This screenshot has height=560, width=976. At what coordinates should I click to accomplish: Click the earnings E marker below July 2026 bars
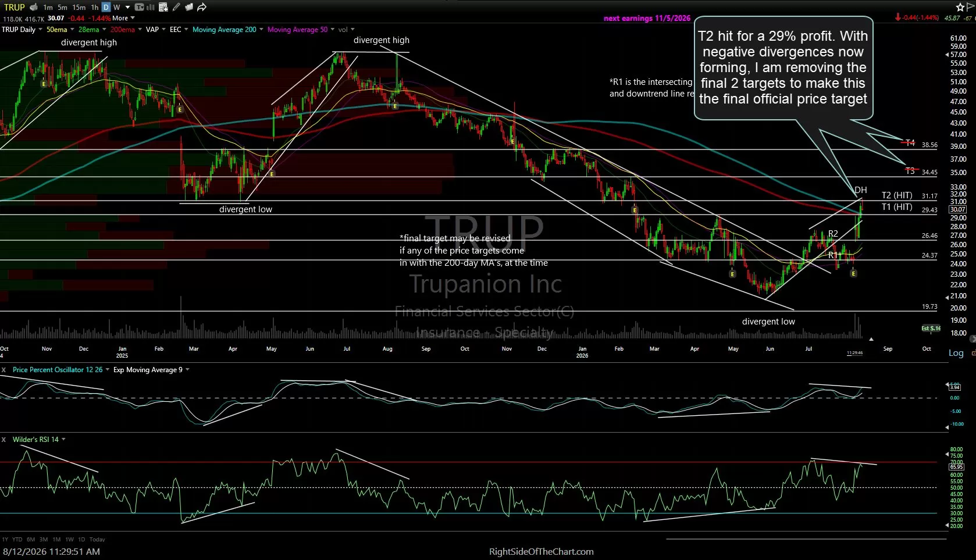coord(853,273)
